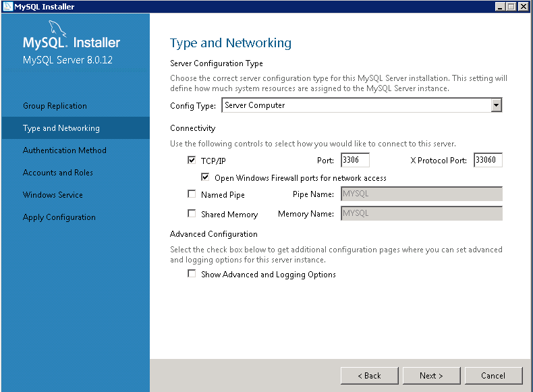Click the Connectivity heading
This screenshot has height=392, width=533.
193,128
